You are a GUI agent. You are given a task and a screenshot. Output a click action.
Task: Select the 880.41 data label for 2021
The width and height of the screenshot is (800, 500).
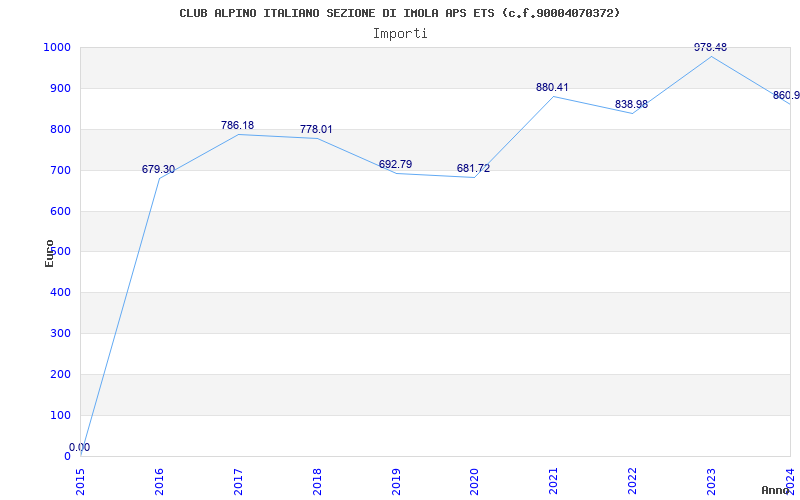pyautogui.click(x=552, y=87)
